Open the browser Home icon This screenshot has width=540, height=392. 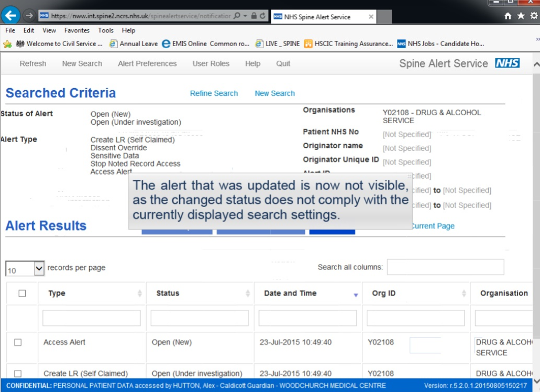[508, 16]
